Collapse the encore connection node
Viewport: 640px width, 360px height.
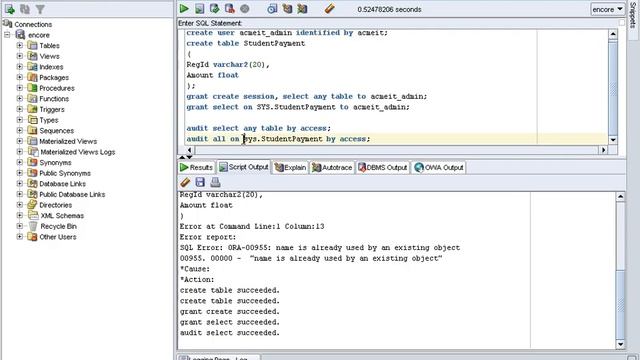pos(7,35)
